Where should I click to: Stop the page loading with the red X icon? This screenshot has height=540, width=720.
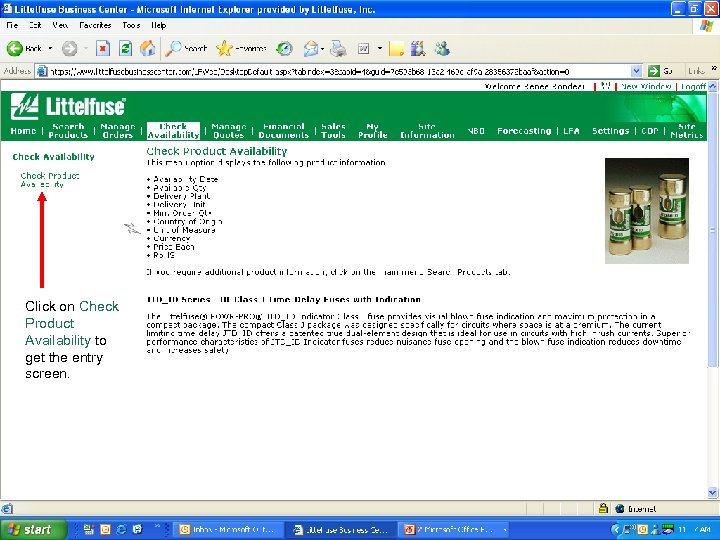pyautogui.click(x=103, y=48)
